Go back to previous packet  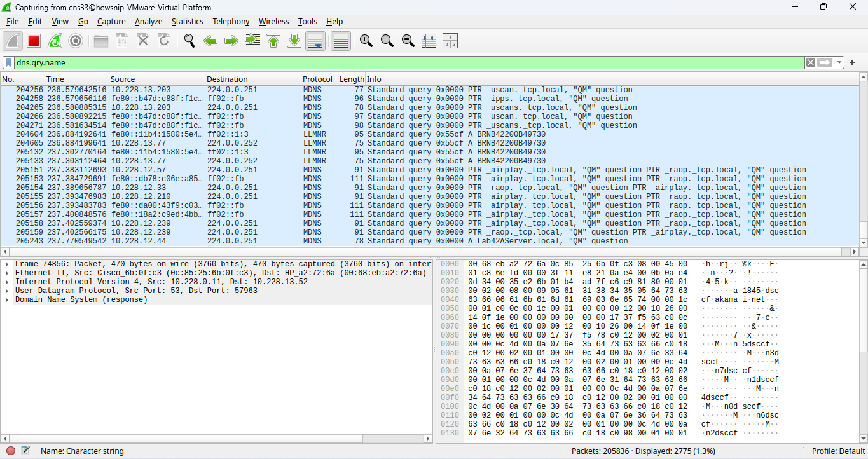click(x=210, y=41)
